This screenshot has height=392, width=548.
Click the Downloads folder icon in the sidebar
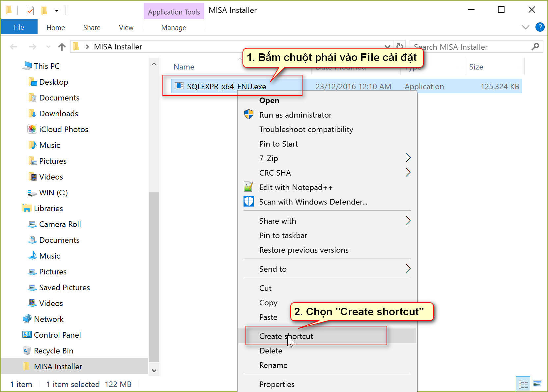pyautogui.click(x=32, y=113)
